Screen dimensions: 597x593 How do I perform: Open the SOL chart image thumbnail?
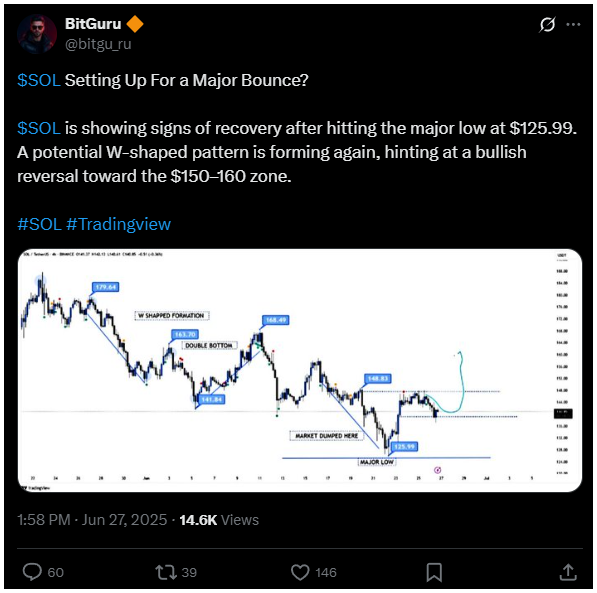point(300,371)
